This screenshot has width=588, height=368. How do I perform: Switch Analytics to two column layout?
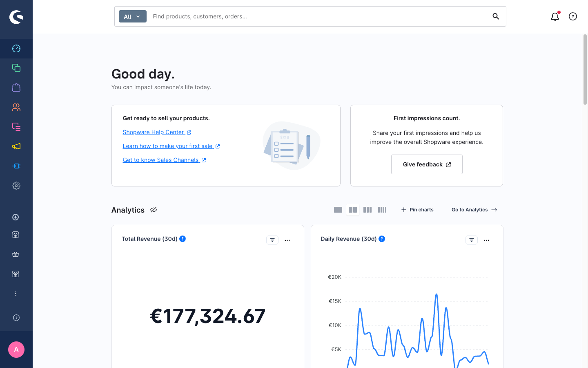click(353, 210)
